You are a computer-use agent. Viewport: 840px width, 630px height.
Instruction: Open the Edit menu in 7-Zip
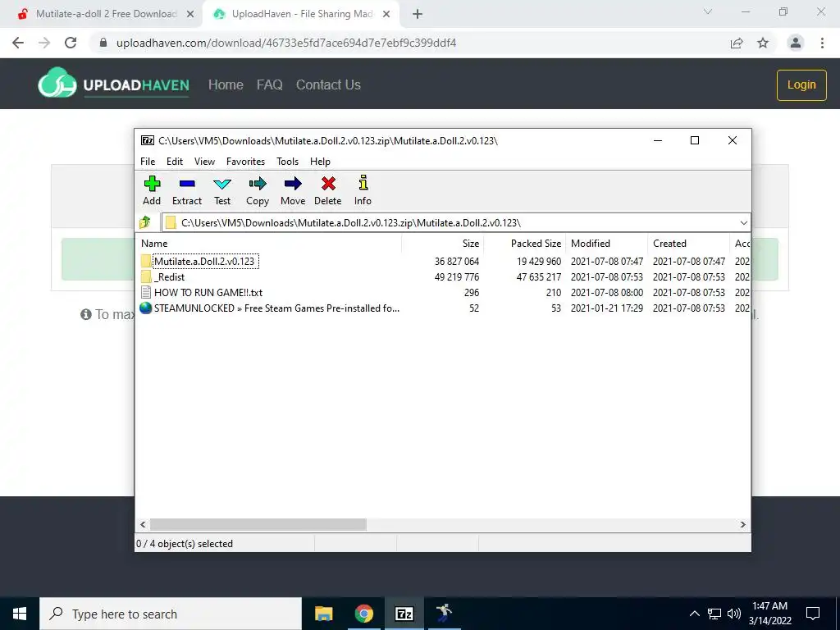175,162
